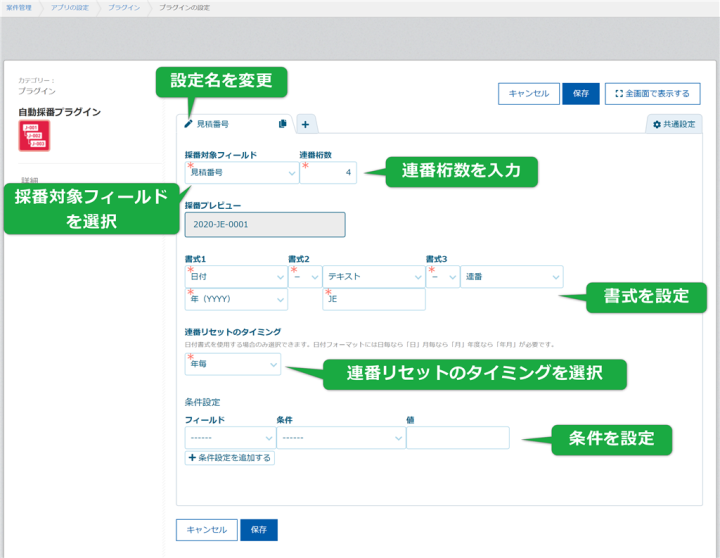The width and height of the screenshot is (720, 558).
Task: Click the 自動採番プラグイン plugin icon
Action: click(33, 136)
